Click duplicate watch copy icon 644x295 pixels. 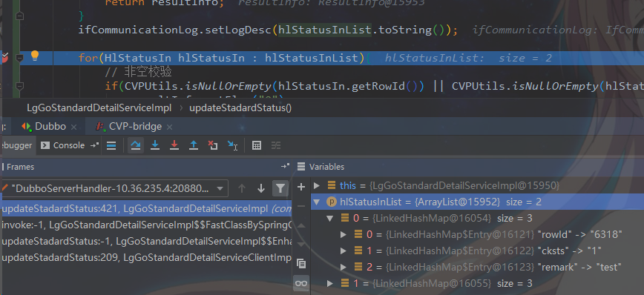301,263
